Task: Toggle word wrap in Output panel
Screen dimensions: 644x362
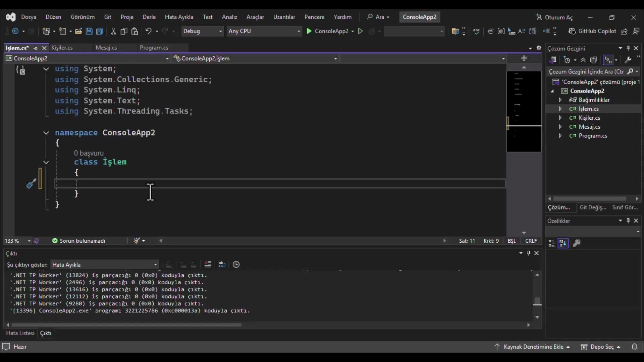Action: (x=222, y=264)
